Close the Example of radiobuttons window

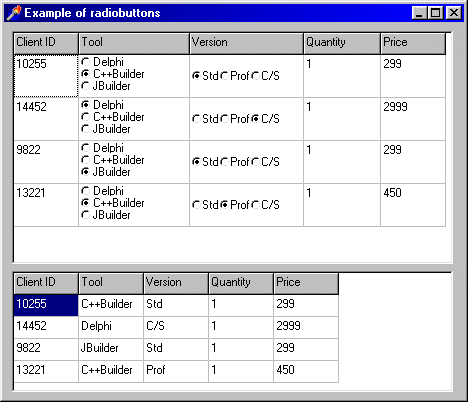coord(454,13)
